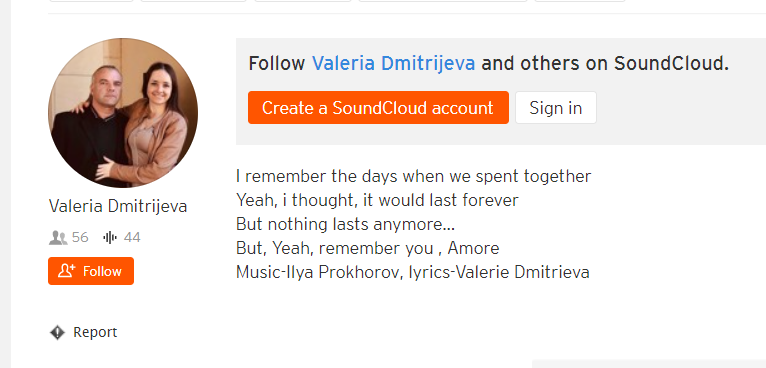
Task: Open Valeria Dmitrijeva name below the avatar
Action: (118, 206)
